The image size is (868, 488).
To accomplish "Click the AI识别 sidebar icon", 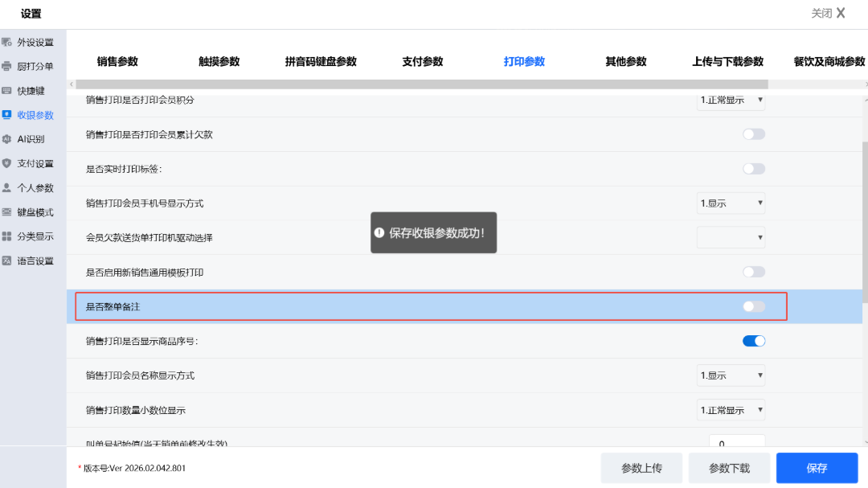I will pyautogui.click(x=7, y=139).
